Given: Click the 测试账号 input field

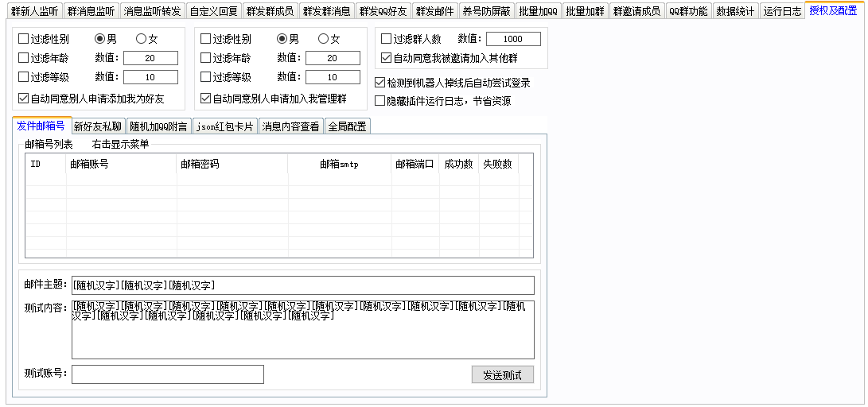Looking at the screenshot, I should click(x=168, y=374).
